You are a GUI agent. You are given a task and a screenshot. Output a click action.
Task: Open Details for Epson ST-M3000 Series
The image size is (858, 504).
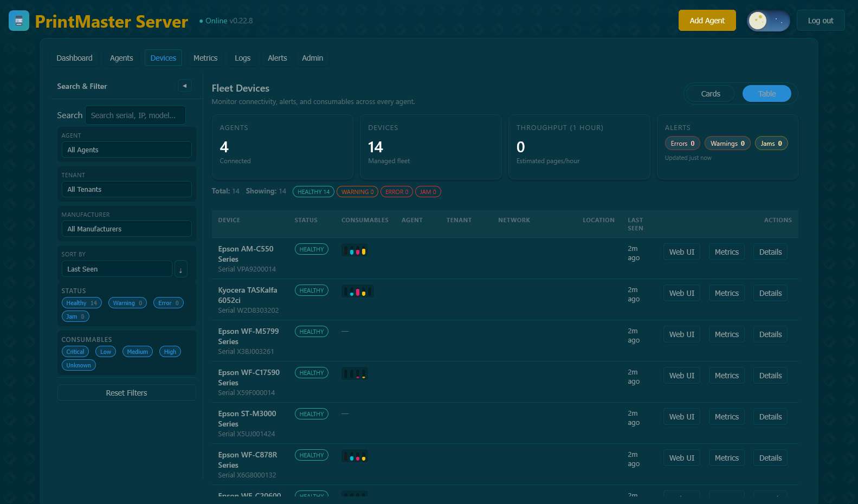click(x=771, y=417)
